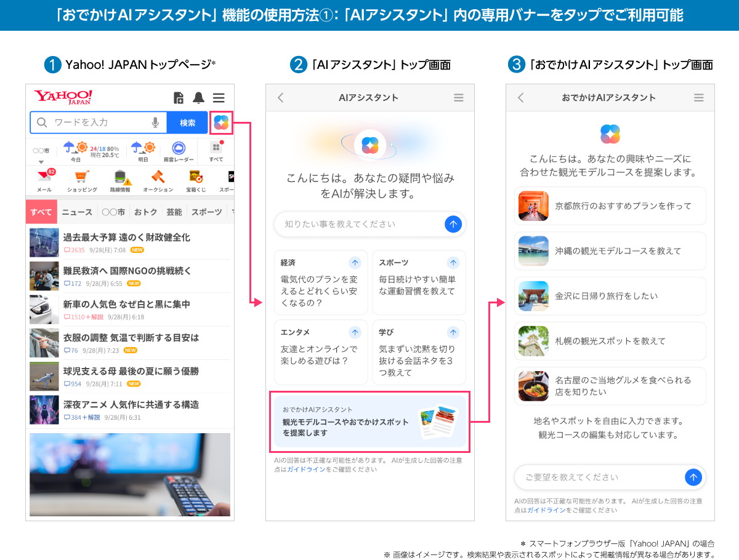The height and width of the screenshot is (560, 739).
Task: Select the AI assistant icon beside the search bar
Action: click(220, 122)
